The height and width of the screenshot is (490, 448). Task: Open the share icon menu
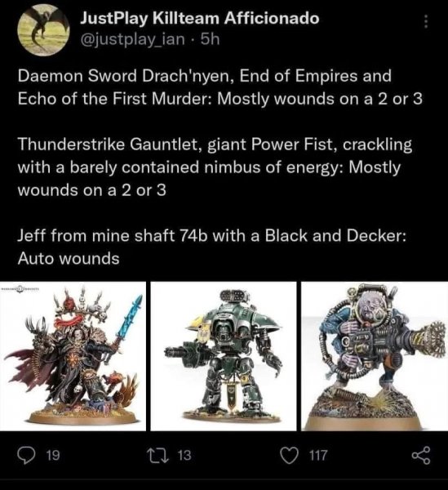pyautogui.click(x=421, y=456)
